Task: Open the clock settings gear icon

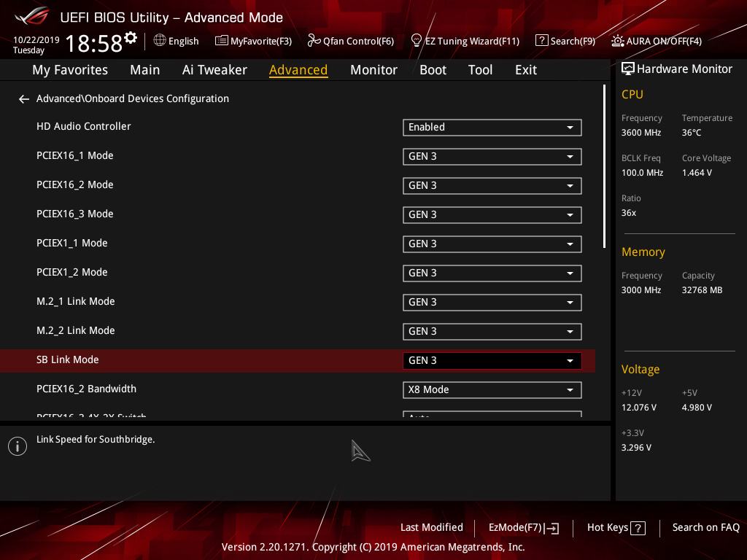Action: click(131, 38)
